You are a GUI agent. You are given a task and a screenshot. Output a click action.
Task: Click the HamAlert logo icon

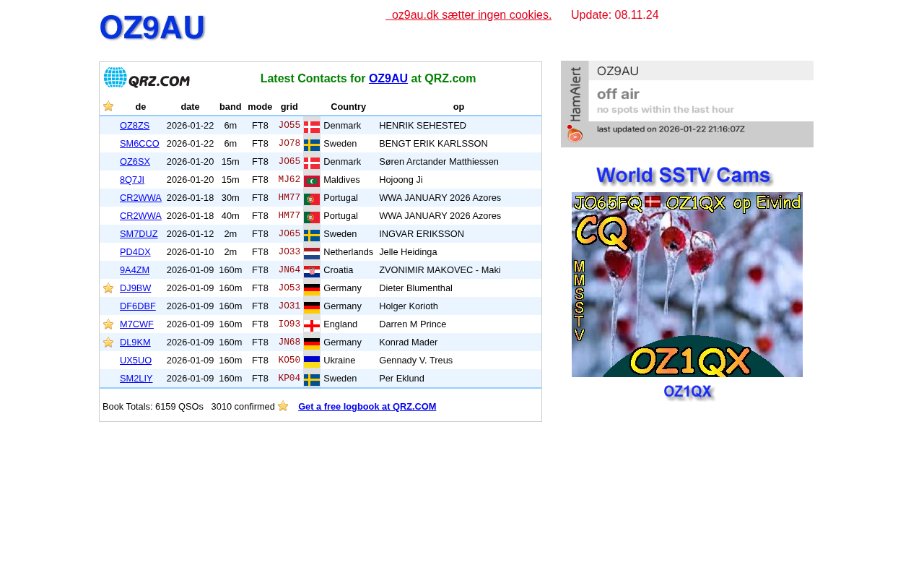pos(575,134)
